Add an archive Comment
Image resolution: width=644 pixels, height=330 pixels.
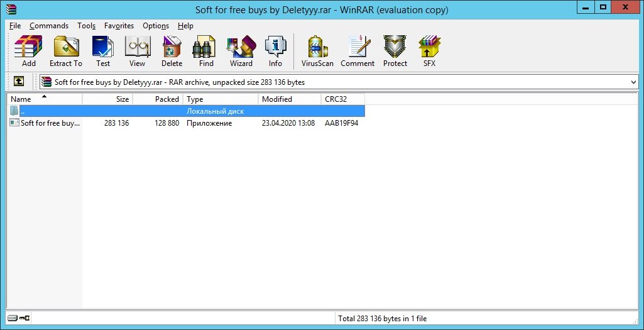pos(357,51)
